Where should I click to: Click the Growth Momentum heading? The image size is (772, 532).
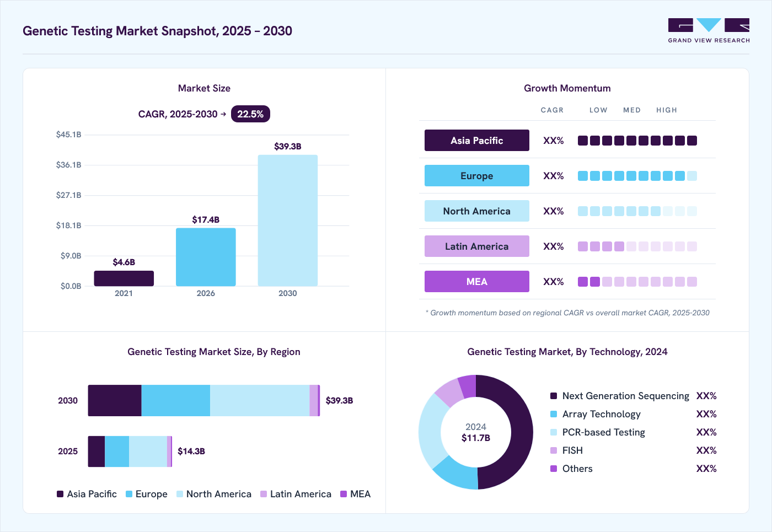(x=567, y=88)
